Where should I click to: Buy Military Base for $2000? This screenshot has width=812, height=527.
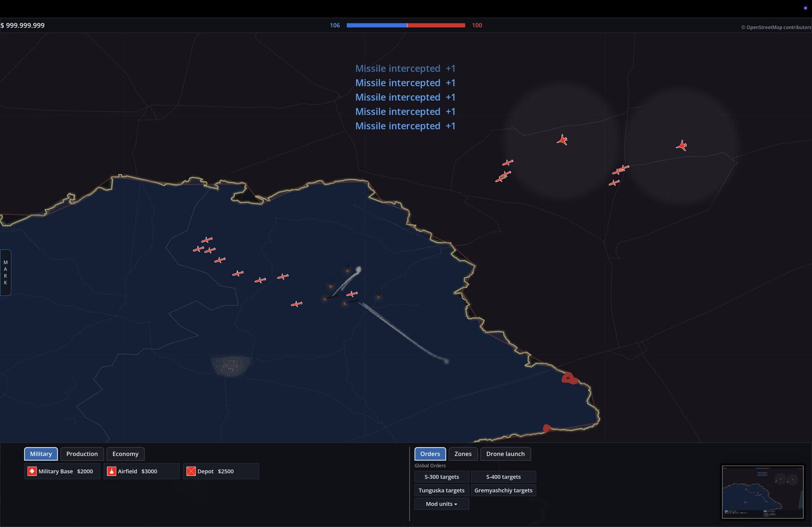pyautogui.click(x=62, y=471)
